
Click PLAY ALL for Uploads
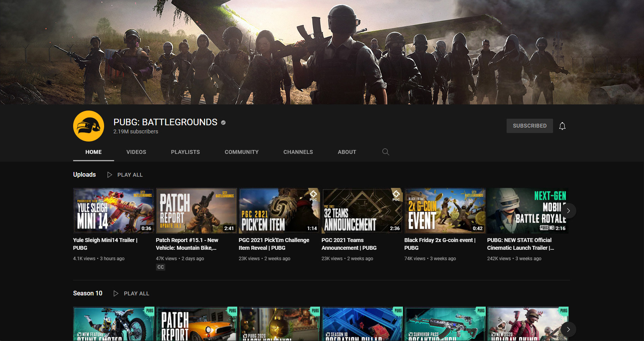point(130,175)
